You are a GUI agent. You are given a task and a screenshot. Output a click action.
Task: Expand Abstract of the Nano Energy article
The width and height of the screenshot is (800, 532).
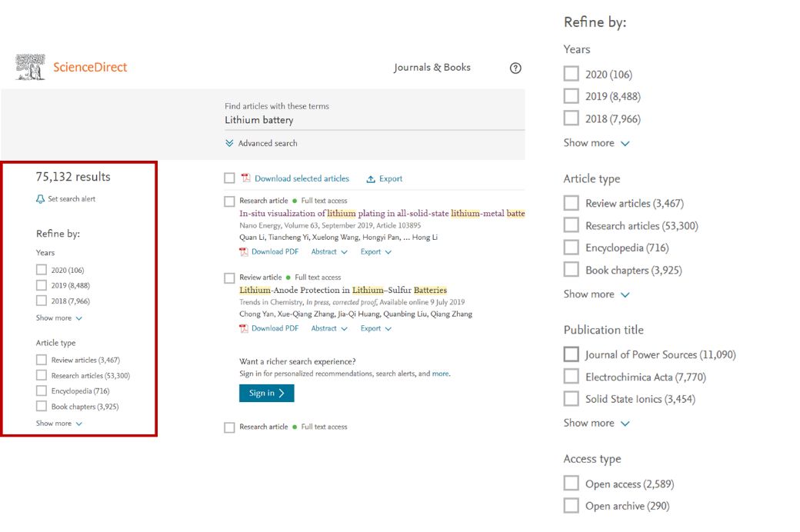point(329,252)
